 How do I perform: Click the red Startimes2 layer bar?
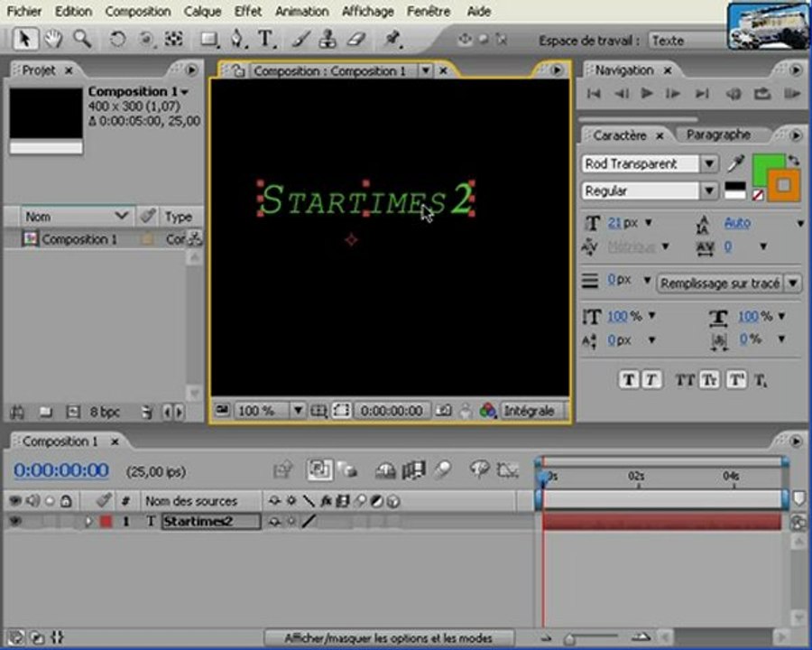662,522
